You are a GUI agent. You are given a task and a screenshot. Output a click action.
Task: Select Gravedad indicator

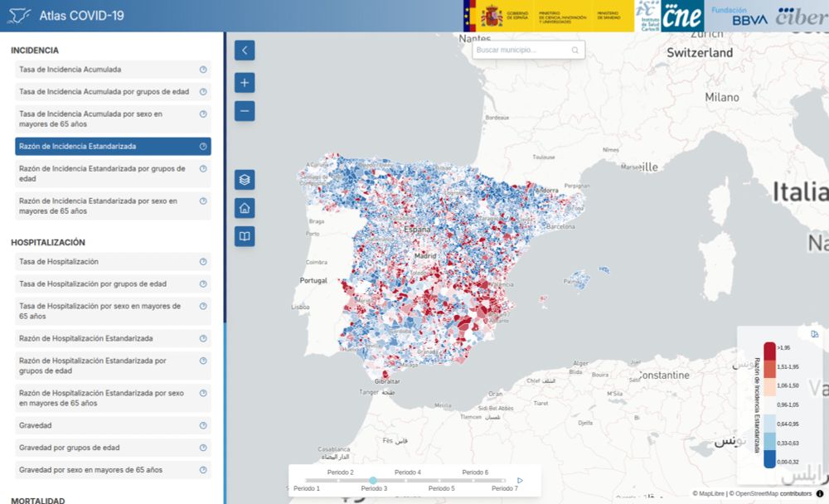(x=113, y=426)
